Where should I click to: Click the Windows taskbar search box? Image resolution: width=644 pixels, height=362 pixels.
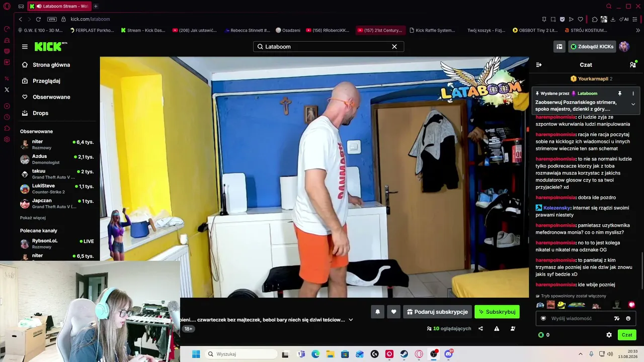(x=240, y=354)
